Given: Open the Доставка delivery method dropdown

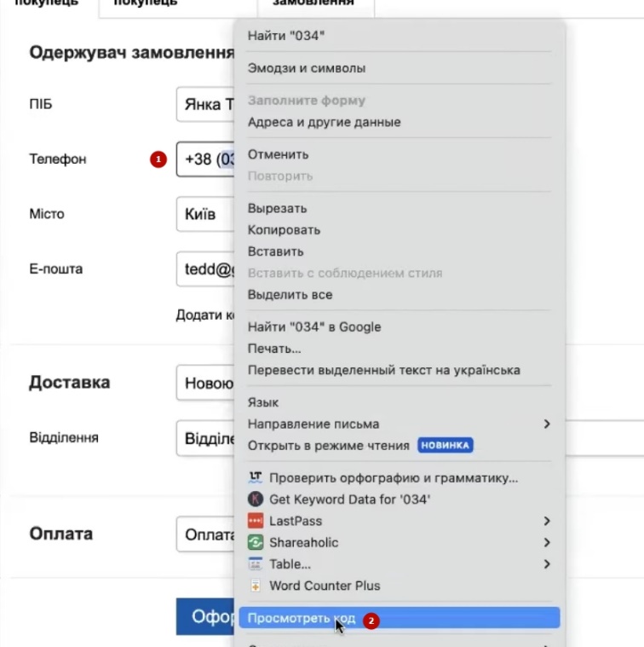Looking at the screenshot, I should point(205,383).
